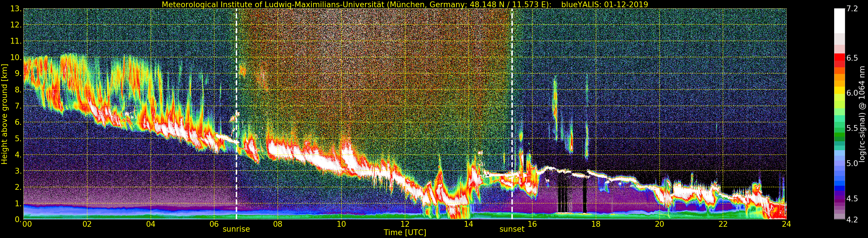Viewport: 868px width, 238px height.
Task: Click the "9." height axis tick label
Action: (x=18, y=74)
